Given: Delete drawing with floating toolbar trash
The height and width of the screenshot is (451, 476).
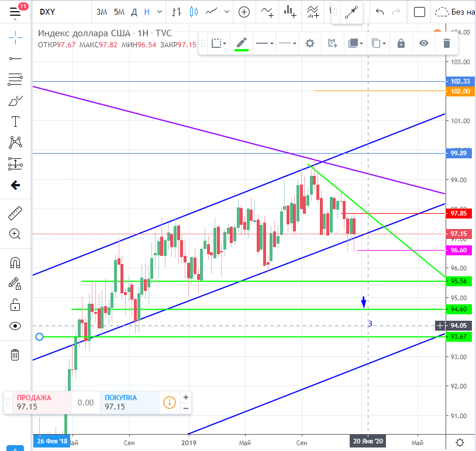Looking at the screenshot, I should 447,43.
